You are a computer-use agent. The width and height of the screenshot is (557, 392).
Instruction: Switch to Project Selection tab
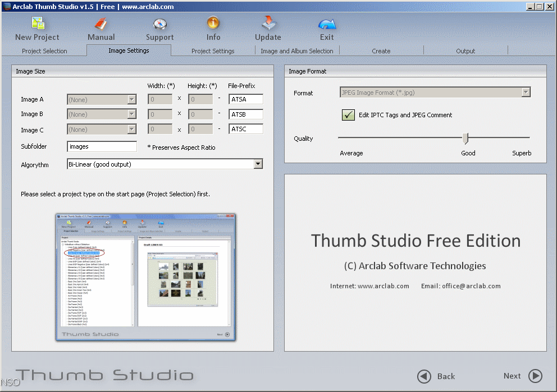click(x=44, y=51)
